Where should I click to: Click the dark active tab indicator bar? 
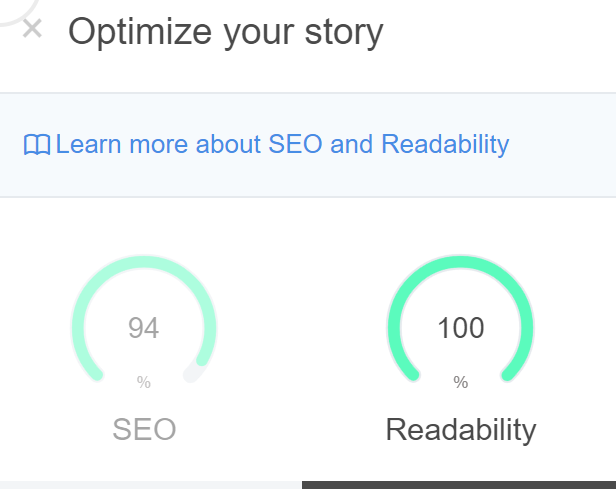pos(458,485)
